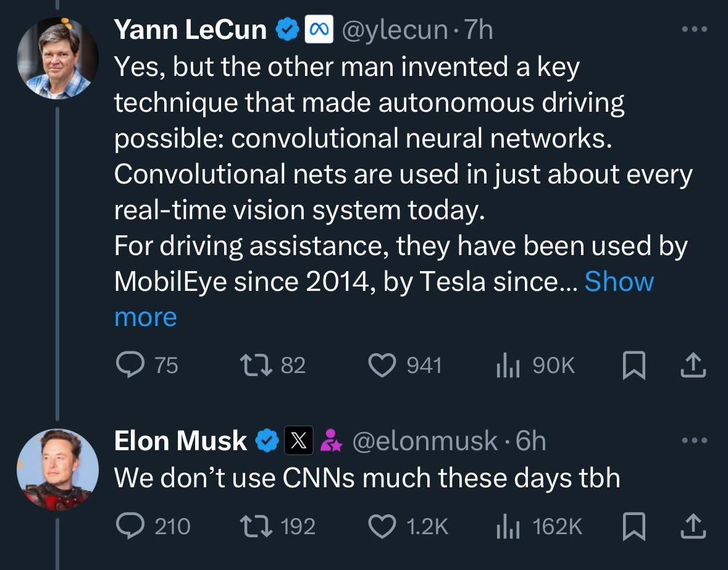Viewport: 728px width, 570px height.
Task: Click Elon Musk's profile picture
Action: point(57,469)
